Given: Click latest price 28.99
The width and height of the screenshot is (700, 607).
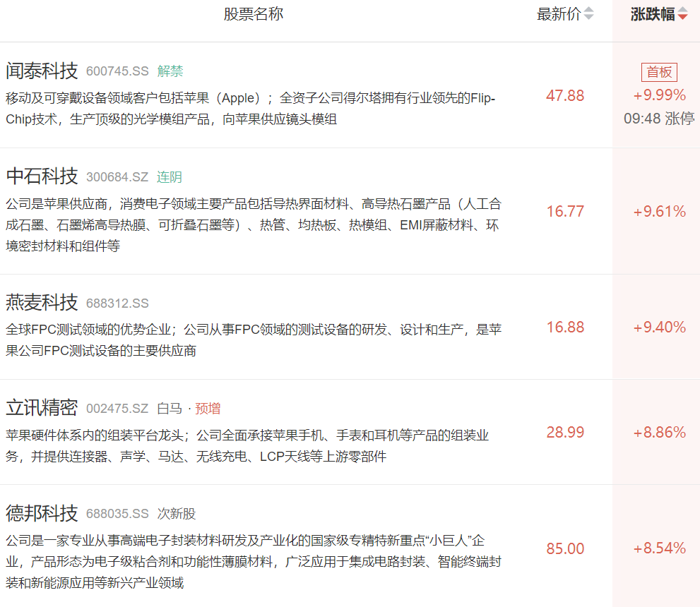Looking at the screenshot, I should tap(565, 432).
